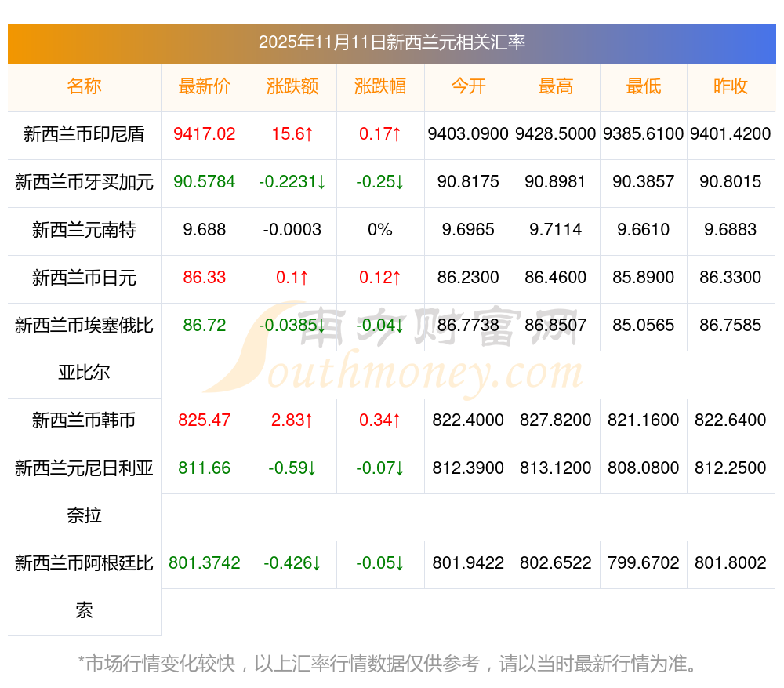Click the market disclaimer footnote text
Screen dimensions: 784x688
pyautogui.click(x=389, y=664)
